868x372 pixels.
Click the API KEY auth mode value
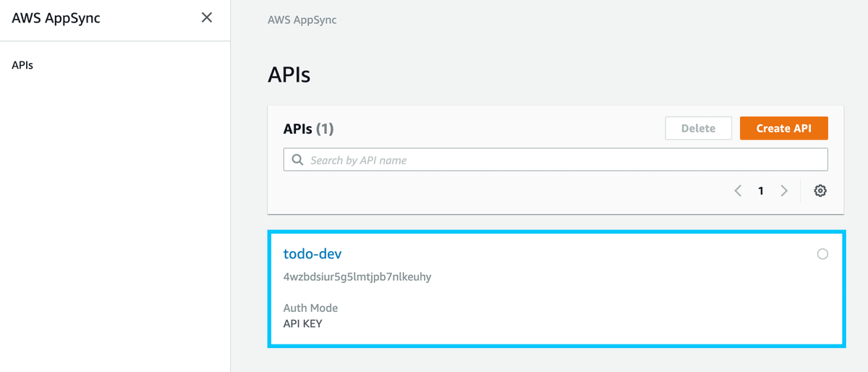pyautogui.click(x=303, y=324)
